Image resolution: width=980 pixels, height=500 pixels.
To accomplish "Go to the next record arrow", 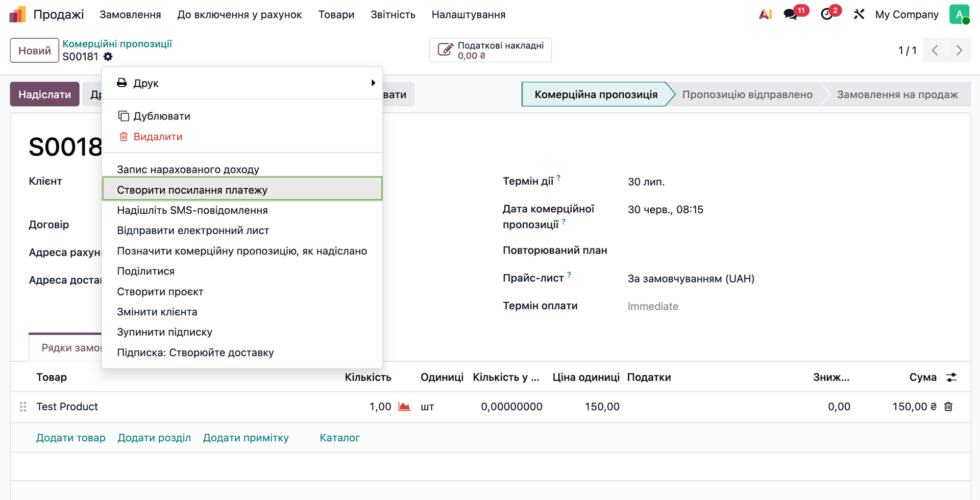I will 959,51.
